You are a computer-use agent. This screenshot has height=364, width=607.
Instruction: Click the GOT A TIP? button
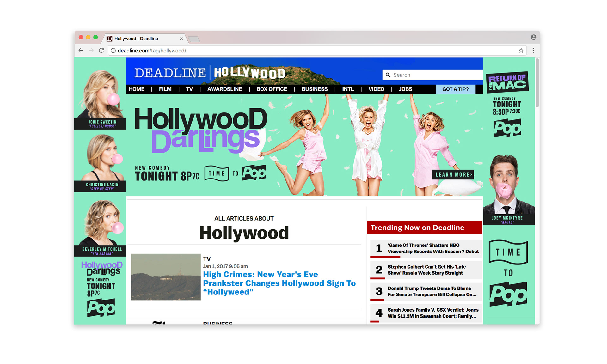tap(455, 89)
